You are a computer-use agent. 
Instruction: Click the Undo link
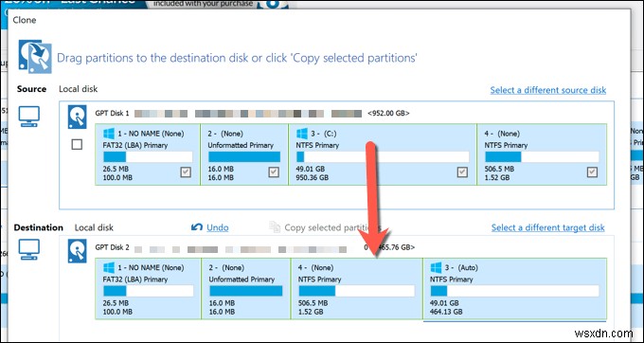click(x=218, y=227)
